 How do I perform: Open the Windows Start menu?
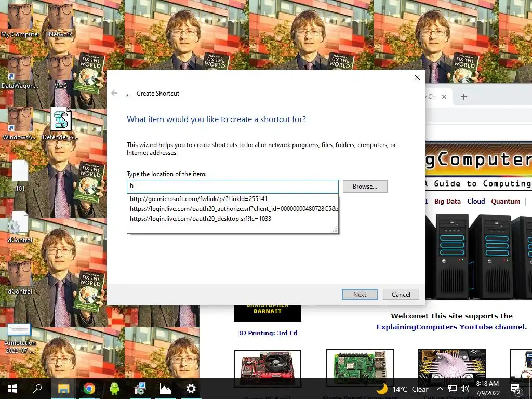tap(12, 389)
